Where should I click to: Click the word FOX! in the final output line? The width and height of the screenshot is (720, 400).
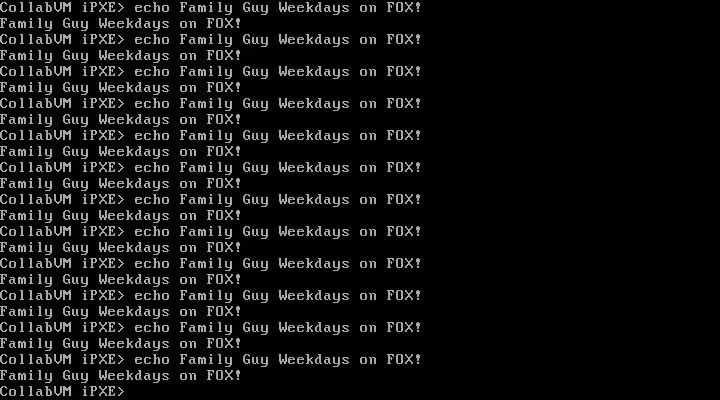pyautogui.click(x=224, y=376)
